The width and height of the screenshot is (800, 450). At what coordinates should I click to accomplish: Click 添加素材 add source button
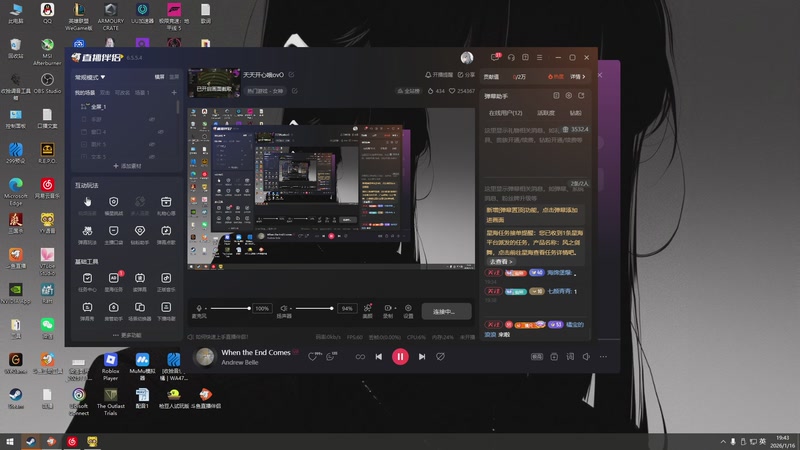tap(127, 166)
